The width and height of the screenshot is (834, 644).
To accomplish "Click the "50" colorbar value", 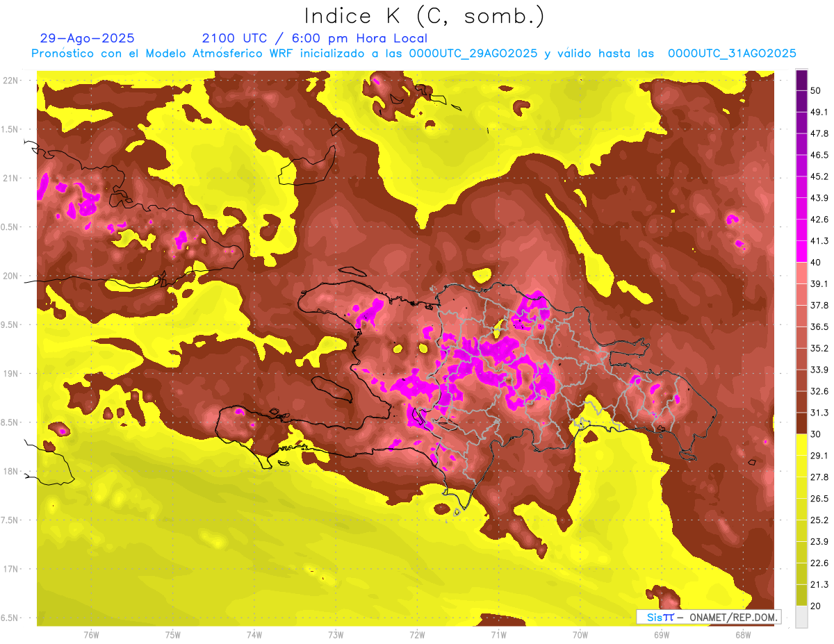I will click(x=816, y=90).
